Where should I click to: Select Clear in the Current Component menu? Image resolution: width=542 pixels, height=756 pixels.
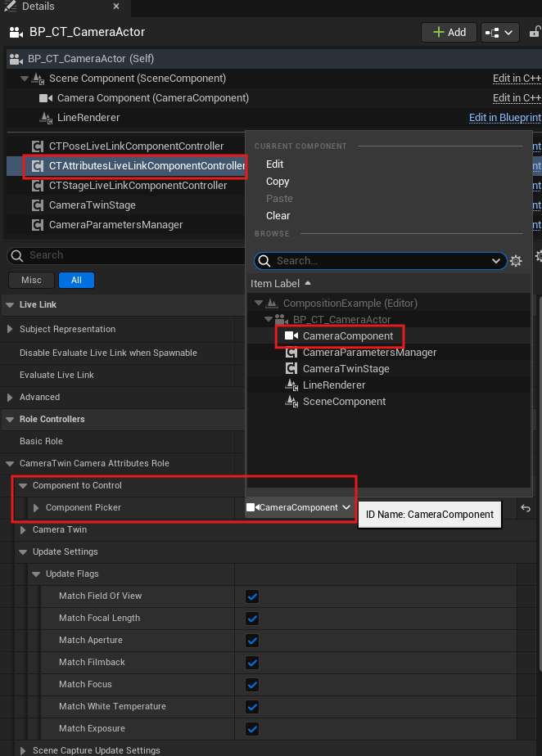click(x=278, y=216)
